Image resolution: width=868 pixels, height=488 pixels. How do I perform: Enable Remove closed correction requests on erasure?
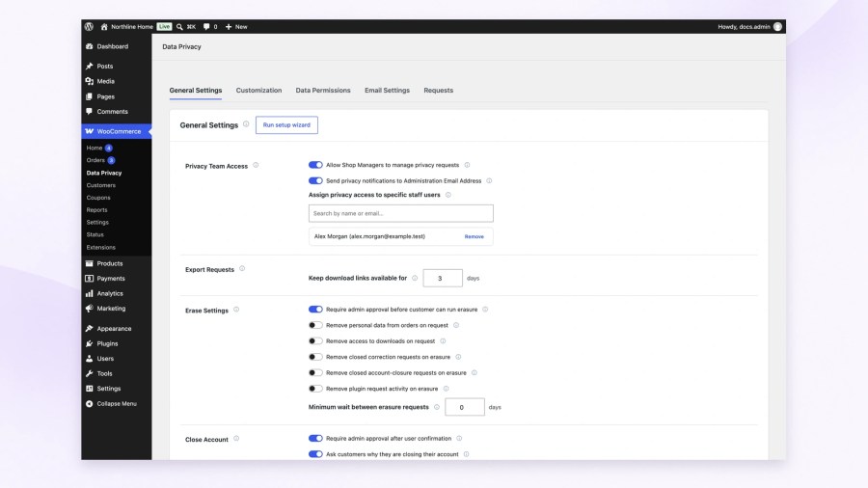pyautogui.click(x=315, y=357)
